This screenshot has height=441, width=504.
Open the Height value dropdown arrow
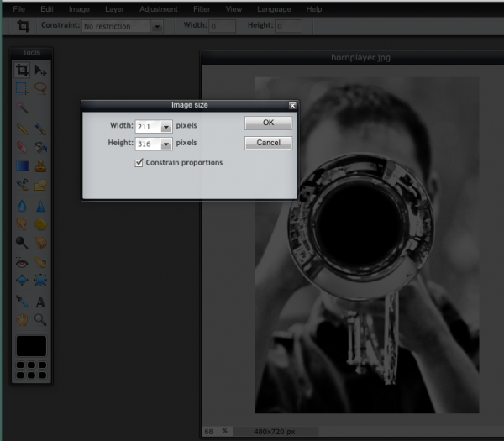165,144
